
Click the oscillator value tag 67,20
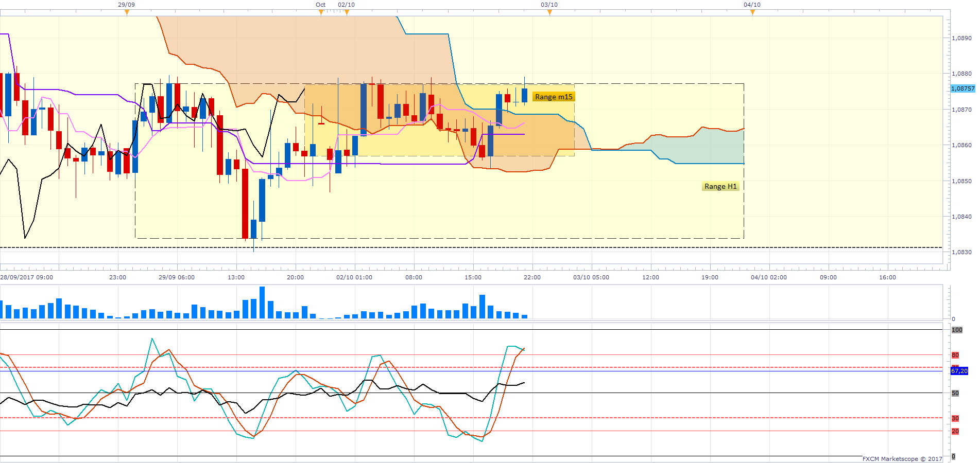(x=959, y=371)
